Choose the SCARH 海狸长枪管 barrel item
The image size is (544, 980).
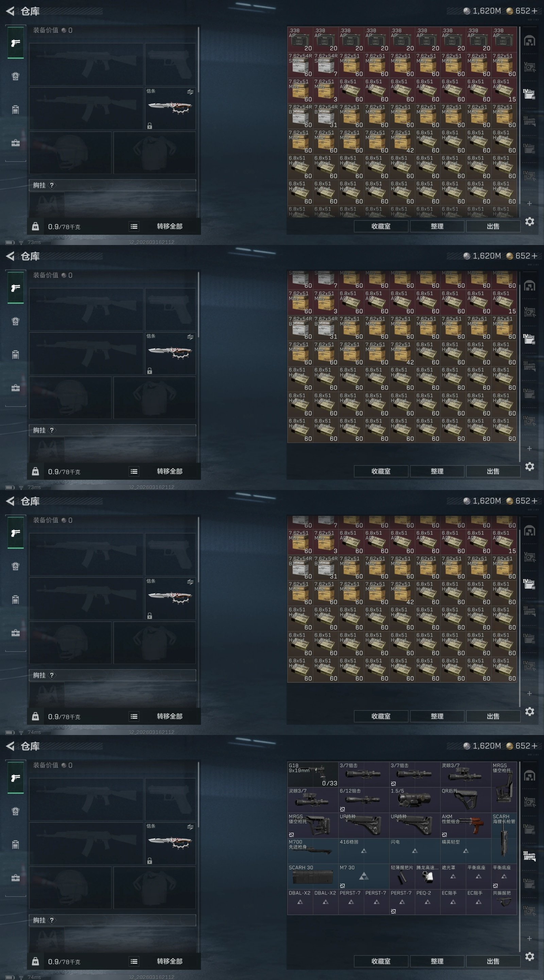tap(504, 838)
